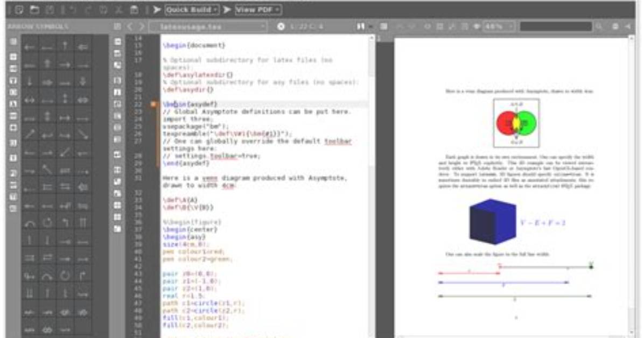
Task: Click the Paste clipboard icon in the top toolbar
Action: click(134, 10)
